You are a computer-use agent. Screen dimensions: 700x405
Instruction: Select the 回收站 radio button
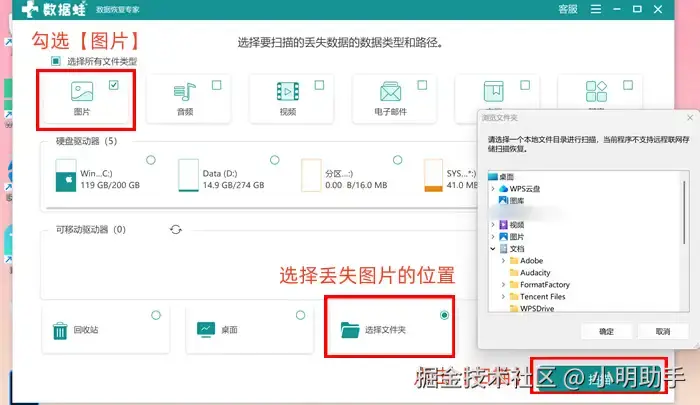coord(156,315)
